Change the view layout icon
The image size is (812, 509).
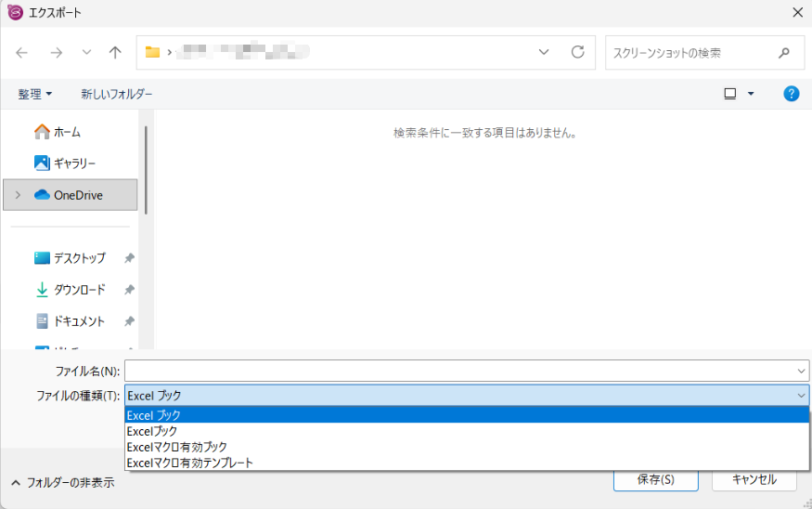pyautogui.click(x=729, y=94)
